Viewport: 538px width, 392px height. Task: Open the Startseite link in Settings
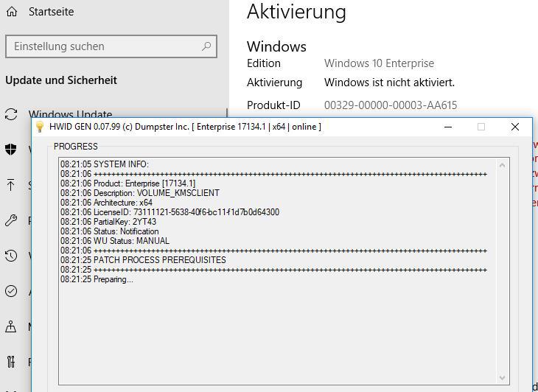pyautogui.click(x=51, y=12)
